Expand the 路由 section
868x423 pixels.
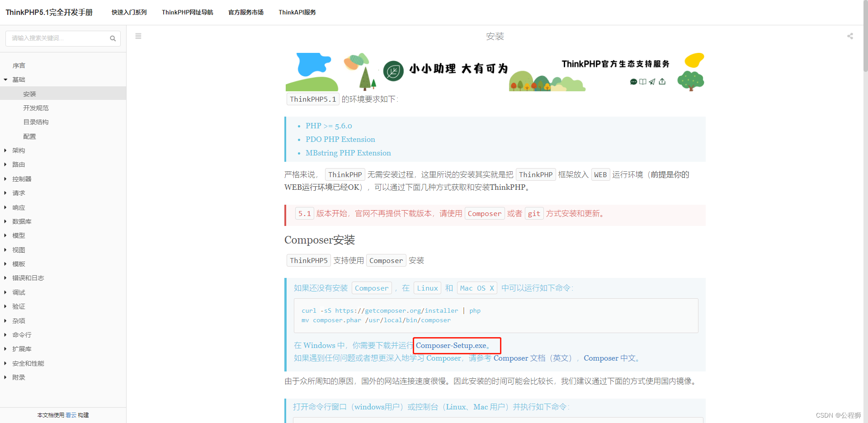(x=5, y=164)
